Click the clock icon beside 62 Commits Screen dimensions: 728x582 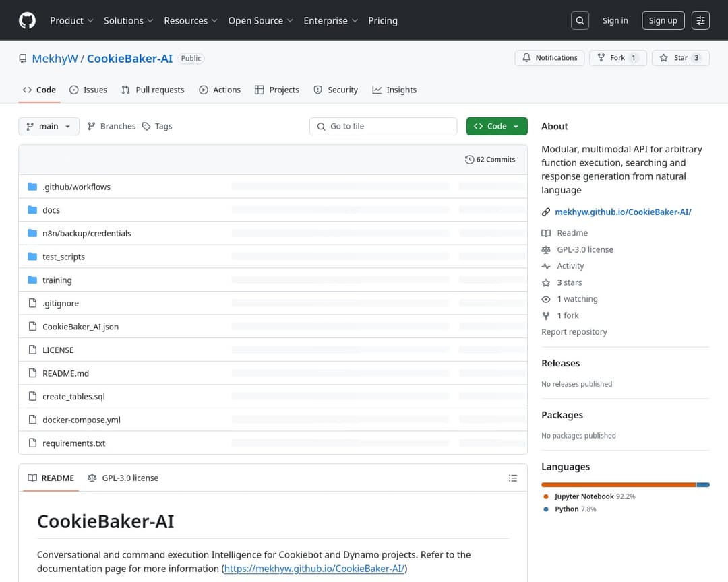point(469,160)
